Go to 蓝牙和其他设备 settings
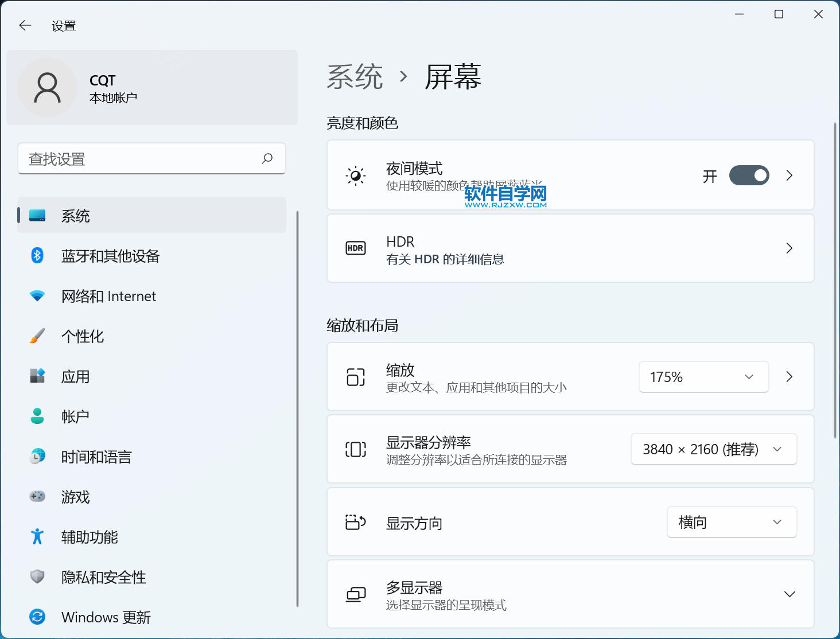Image resolution: width=840 pixels, height=639 pixels. tap(152, 256)
